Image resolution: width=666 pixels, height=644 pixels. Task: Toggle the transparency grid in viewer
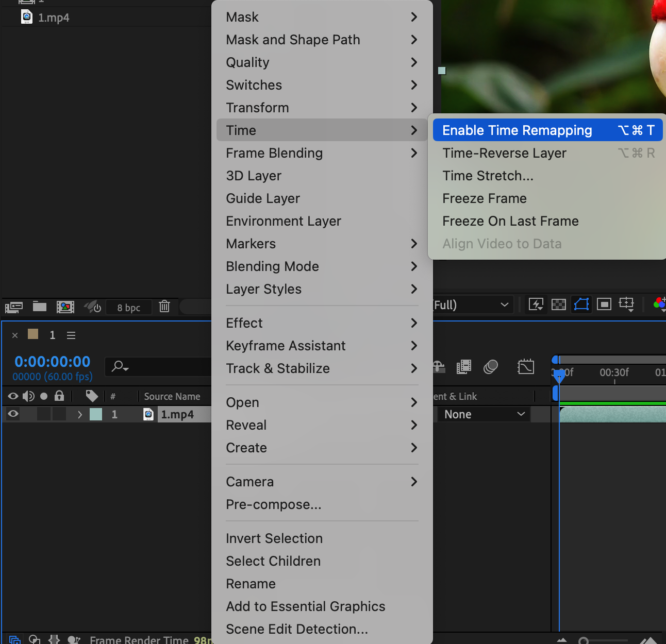pyautogui.click(x=559, y=304)
